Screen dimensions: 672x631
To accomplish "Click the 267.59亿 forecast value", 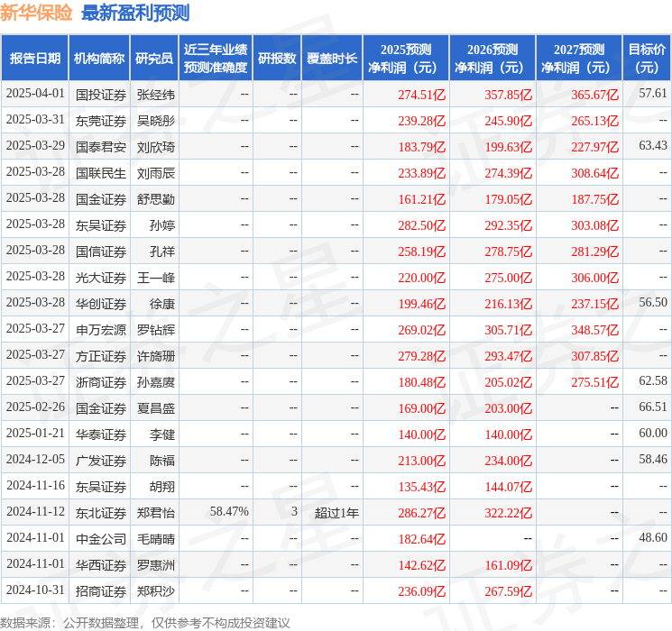I will [509, 591].
